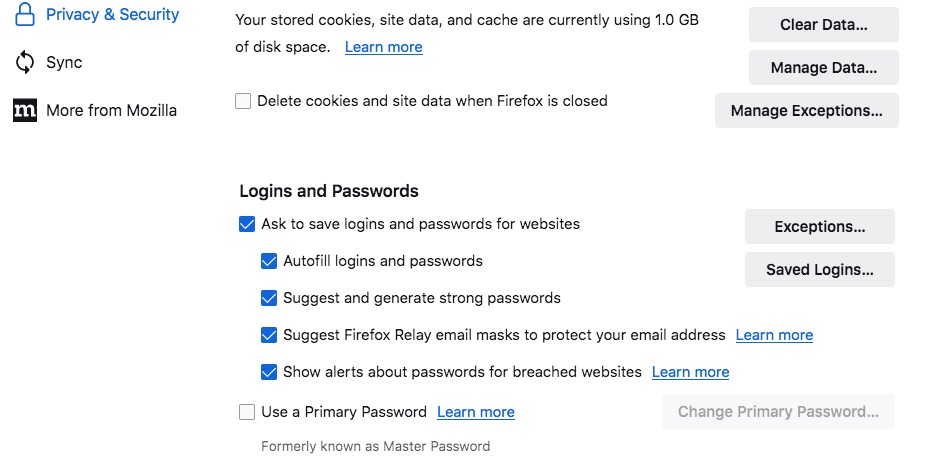The image size is (936, 458).
Task: Click the Sync circular arrows icon
Action: click(24, 62)
